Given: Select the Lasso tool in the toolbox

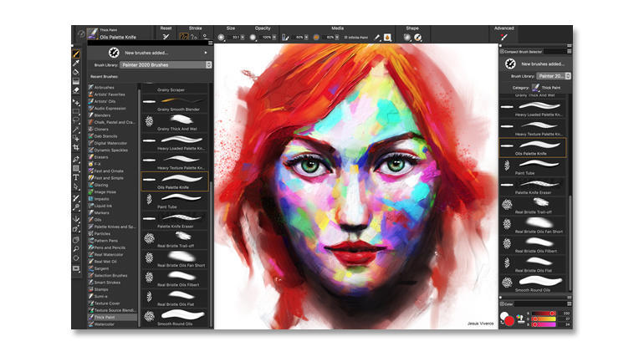Looking at the screenshot, I should coord(76,120).
